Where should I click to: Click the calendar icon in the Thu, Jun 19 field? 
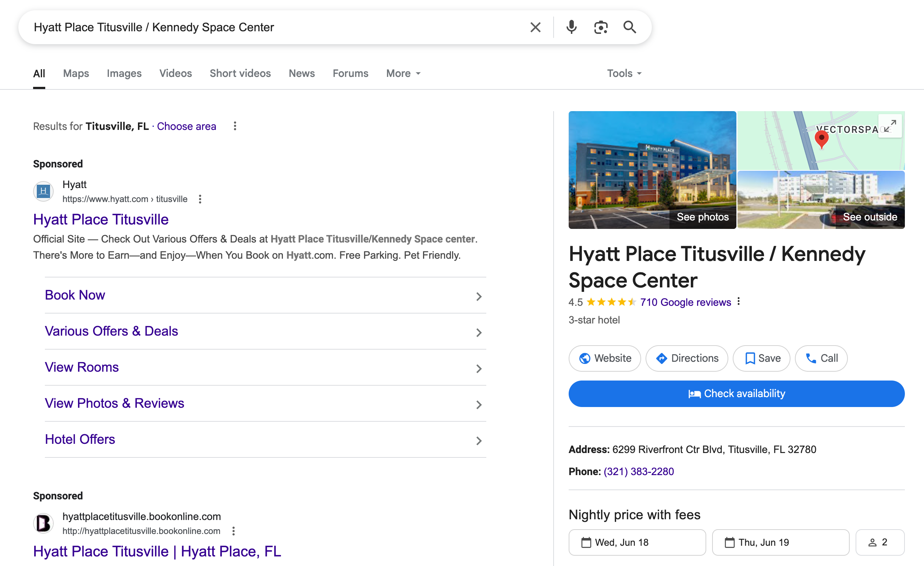729,542
